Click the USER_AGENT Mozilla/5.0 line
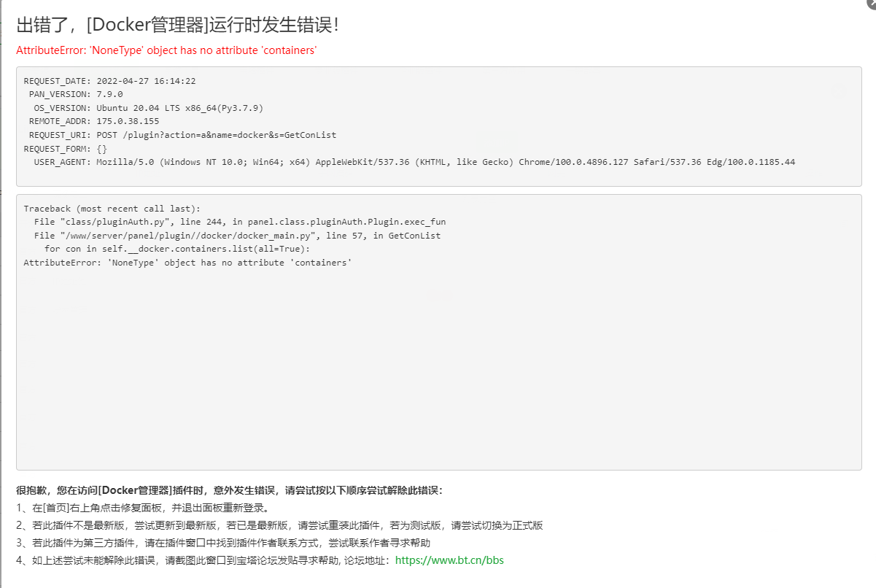Viewport: 876px width, 588px height. (x=414, y=162)
